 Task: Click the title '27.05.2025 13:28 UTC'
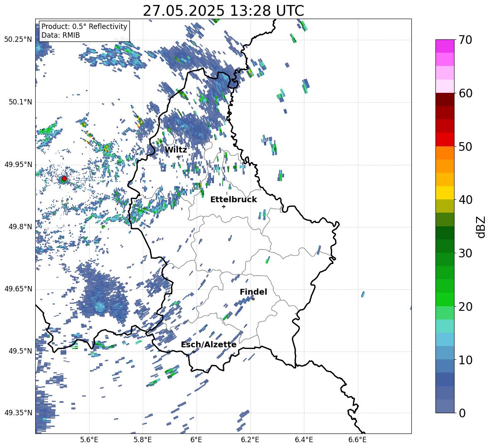tap(223, 11)
